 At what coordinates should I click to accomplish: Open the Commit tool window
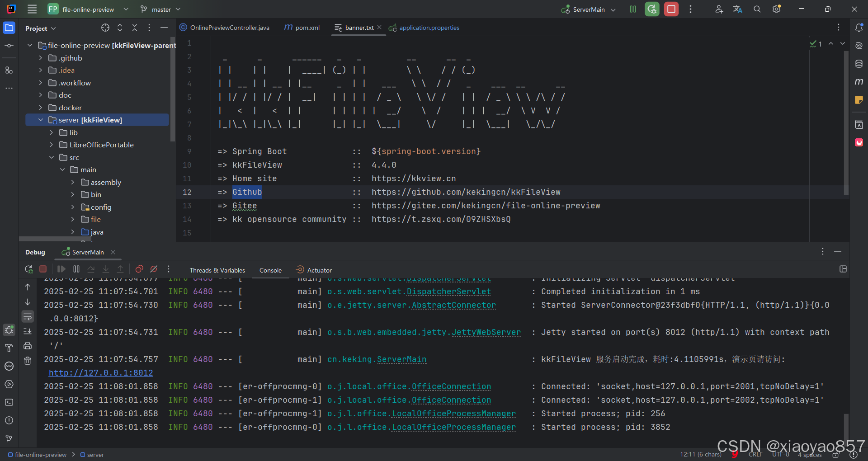tap(9, 46)
